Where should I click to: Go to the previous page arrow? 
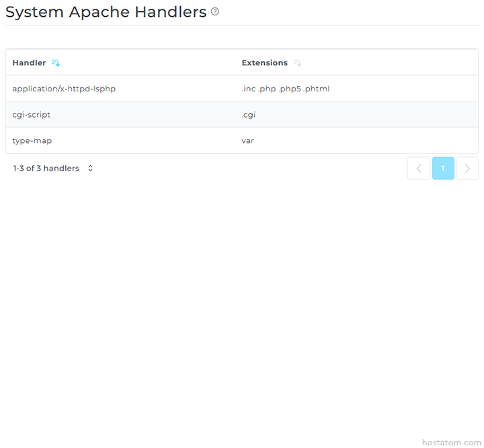(418, 169)
